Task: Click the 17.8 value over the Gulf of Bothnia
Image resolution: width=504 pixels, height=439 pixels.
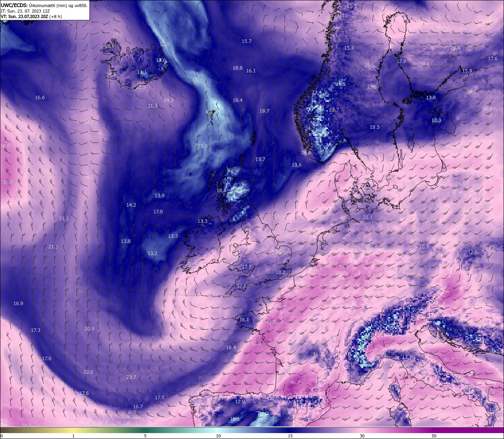Action: [x=401, y=61]
